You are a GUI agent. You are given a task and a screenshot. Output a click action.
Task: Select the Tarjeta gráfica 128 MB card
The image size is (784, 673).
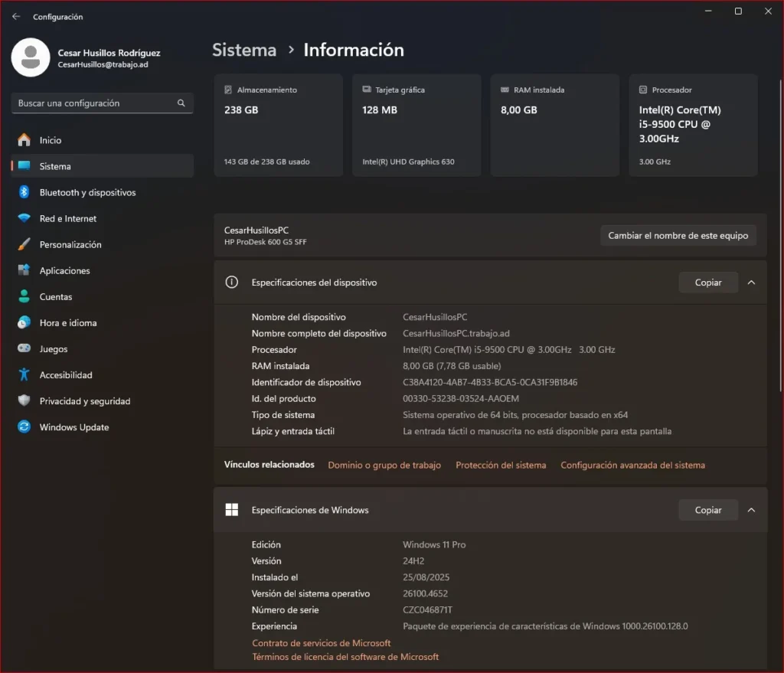click(416, 125)
